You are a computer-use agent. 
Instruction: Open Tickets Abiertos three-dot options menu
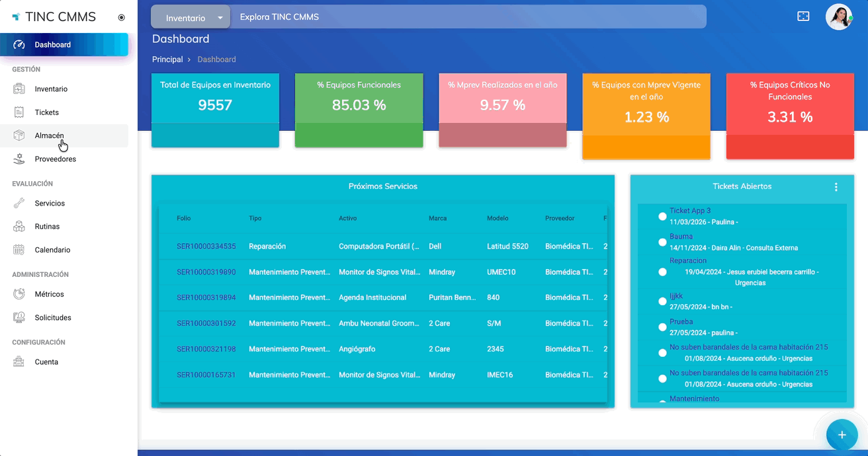836,187
